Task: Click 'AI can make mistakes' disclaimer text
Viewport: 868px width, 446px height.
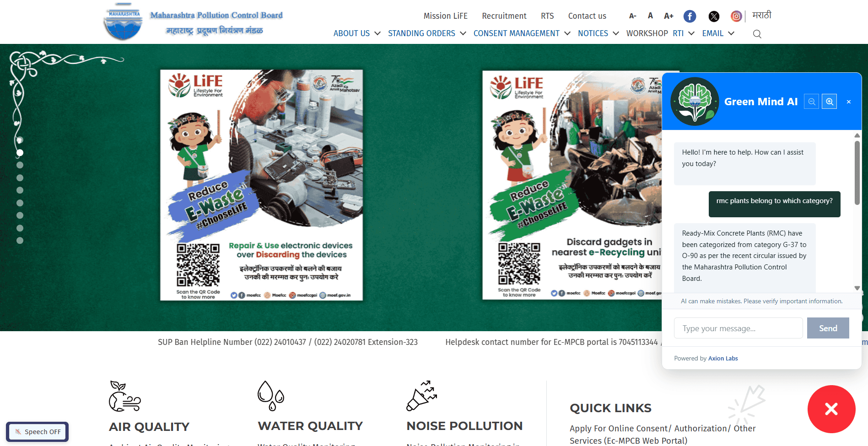Action: [x=761, y=301]
